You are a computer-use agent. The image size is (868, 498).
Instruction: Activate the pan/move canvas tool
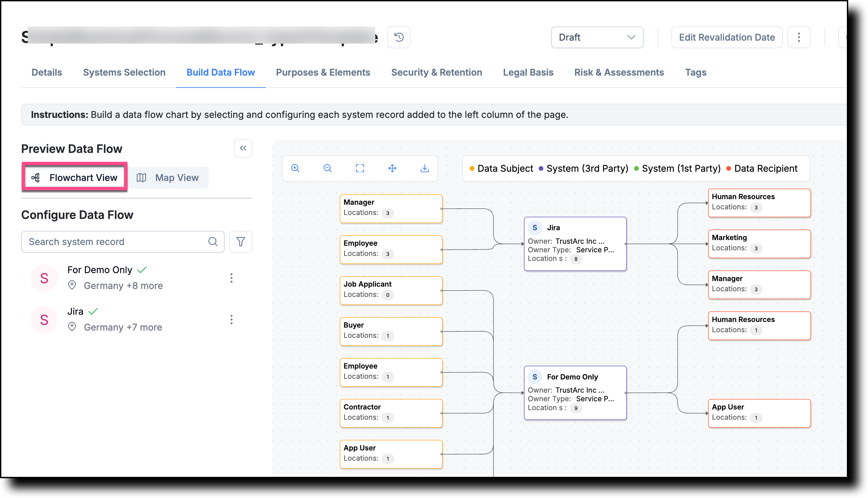coord(392,168)
